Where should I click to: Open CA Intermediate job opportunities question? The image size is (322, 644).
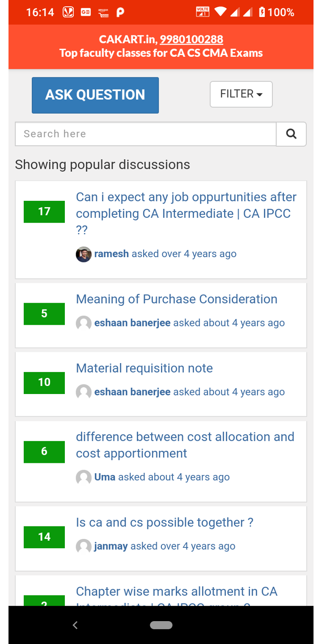(186, 213)
